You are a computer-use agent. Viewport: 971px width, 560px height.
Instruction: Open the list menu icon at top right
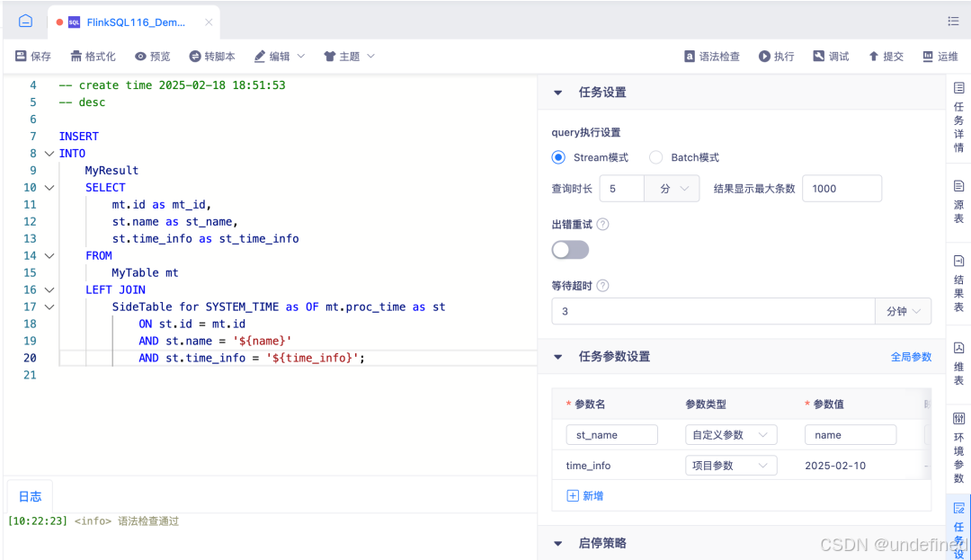click(953, 21)
